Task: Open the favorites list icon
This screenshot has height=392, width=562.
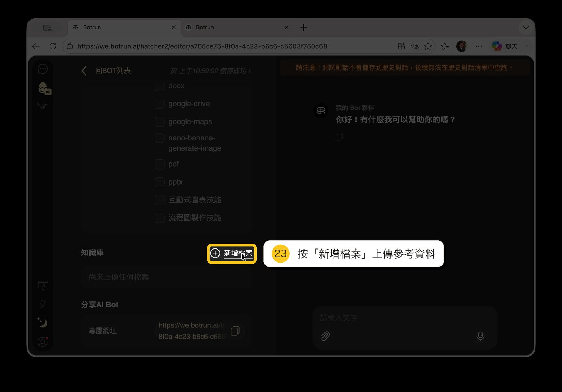Action: click(445, 46)
